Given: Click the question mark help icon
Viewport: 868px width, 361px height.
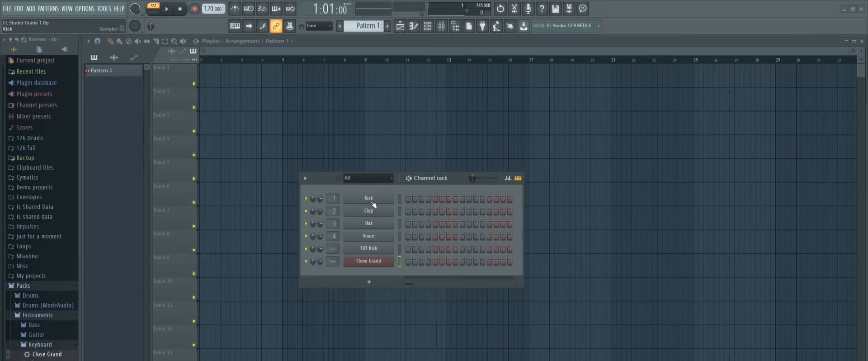Looking at the screenshot, I should 542,9.
